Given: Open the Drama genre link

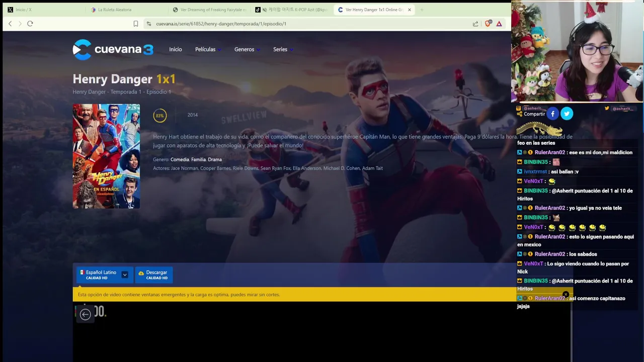Looking at the screenshot, I should [x=215, y=159].
